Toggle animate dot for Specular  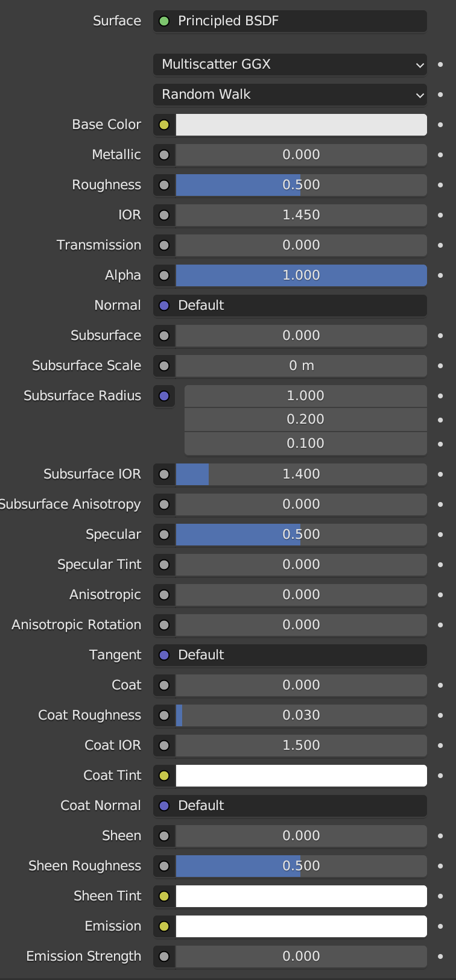[440, 535]
